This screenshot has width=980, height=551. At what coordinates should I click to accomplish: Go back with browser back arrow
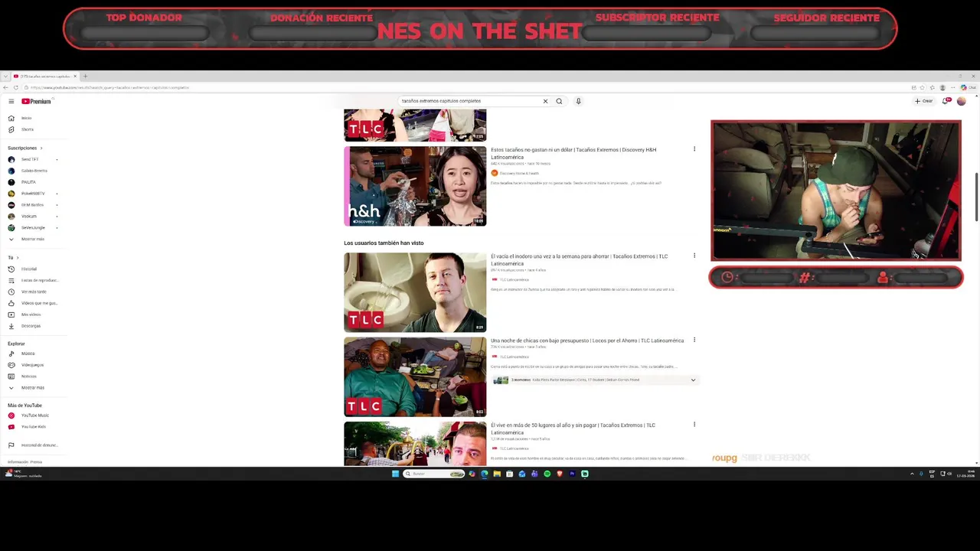[6, 87]
